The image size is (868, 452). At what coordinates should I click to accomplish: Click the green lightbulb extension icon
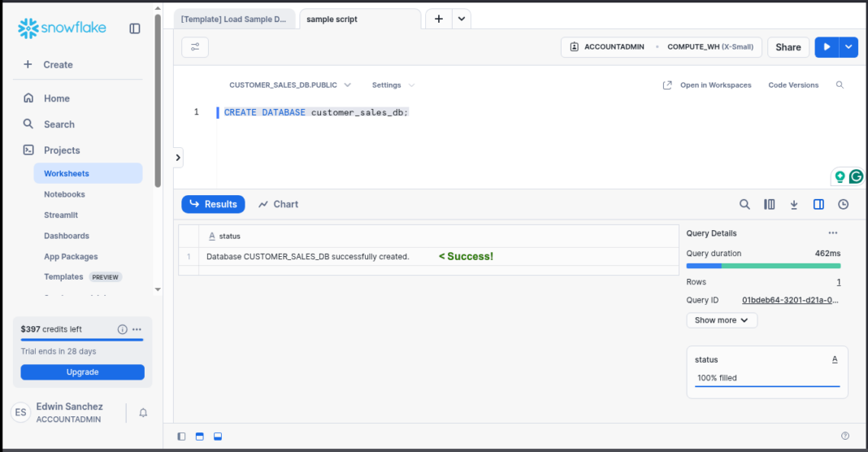(840, 176)
